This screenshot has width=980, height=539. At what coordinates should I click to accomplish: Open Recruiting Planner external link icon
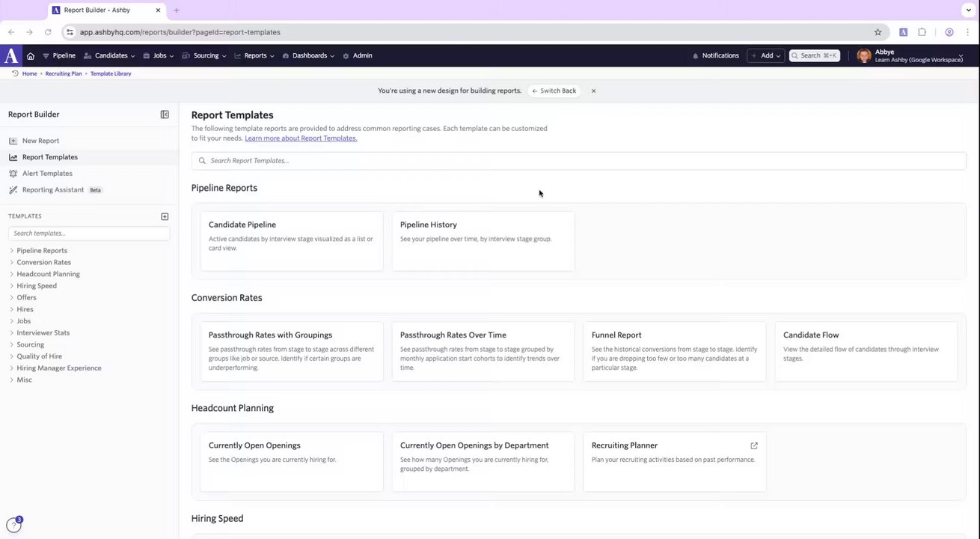(x=754, y=445)
